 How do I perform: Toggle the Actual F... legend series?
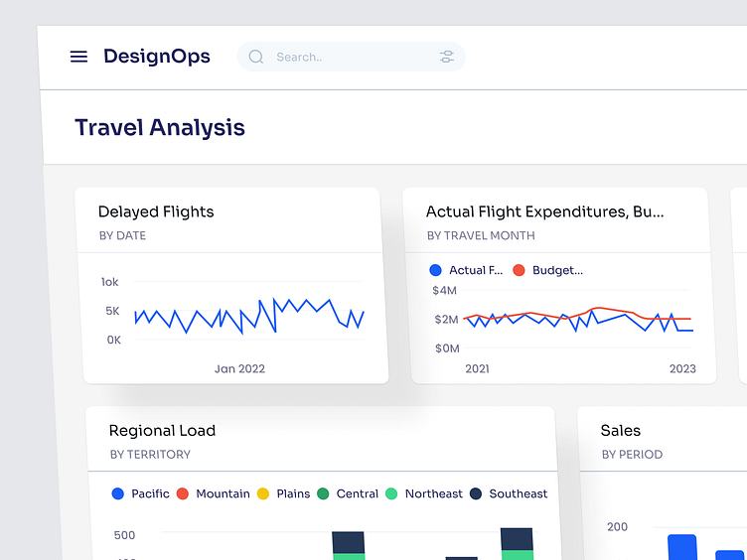pyautogui.click(x=466, y=270)
